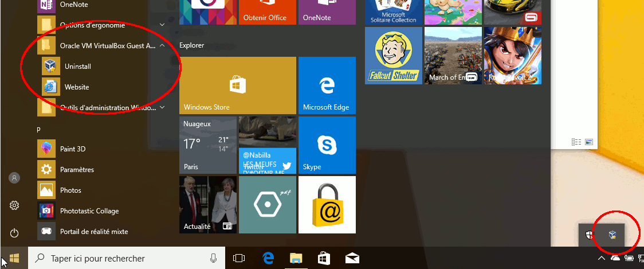
Task: Open the Windows Store tile
Action: pyautogui.click(x=238, y=85)
